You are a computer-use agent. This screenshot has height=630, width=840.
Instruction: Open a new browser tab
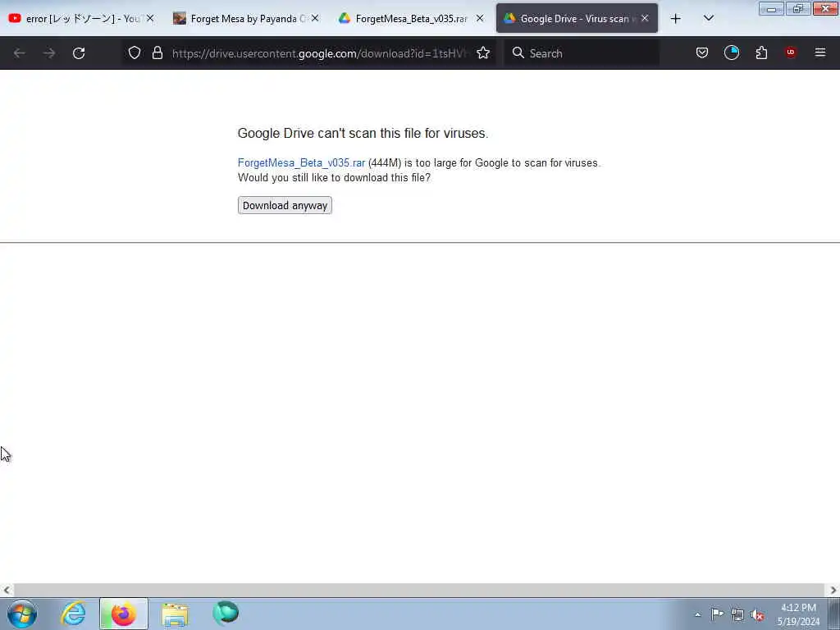[676, 19]
